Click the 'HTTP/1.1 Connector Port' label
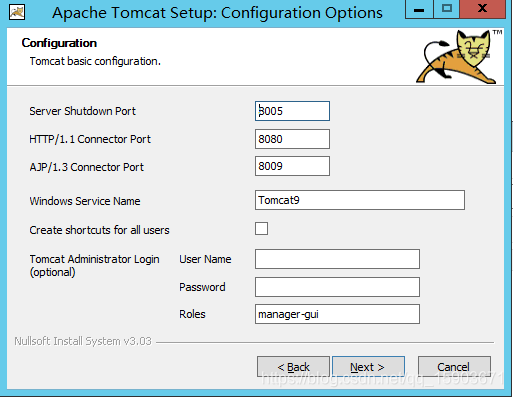Image resolution: width=513 pixels, height=397 pixels. [90, 139]
